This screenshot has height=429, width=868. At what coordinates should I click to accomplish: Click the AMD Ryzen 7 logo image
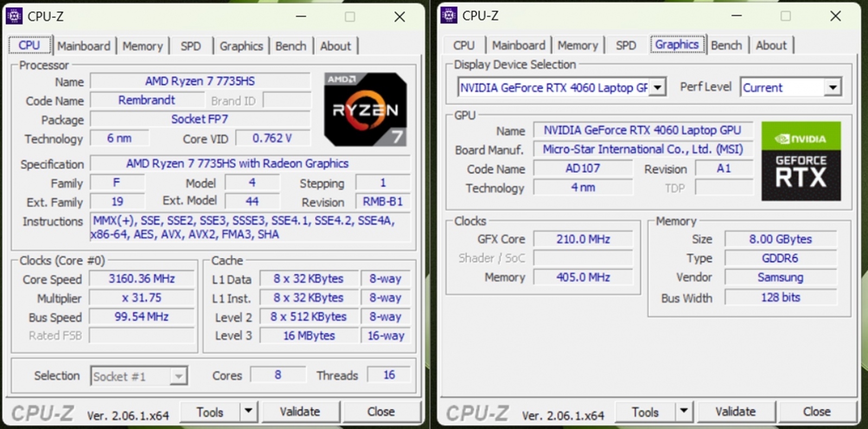[x=365, y=110]
